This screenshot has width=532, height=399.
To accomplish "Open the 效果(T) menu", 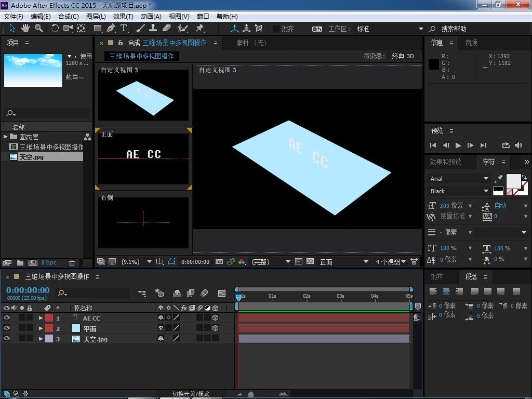I will tap(123, 16).
